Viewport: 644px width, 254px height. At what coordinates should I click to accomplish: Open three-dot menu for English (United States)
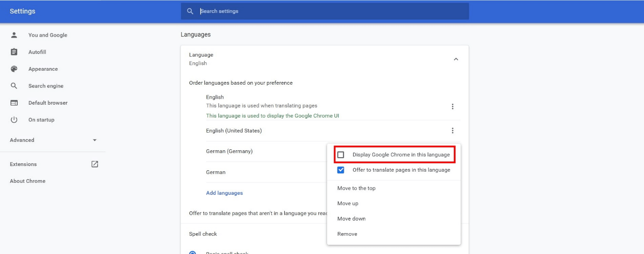[452, 131]
